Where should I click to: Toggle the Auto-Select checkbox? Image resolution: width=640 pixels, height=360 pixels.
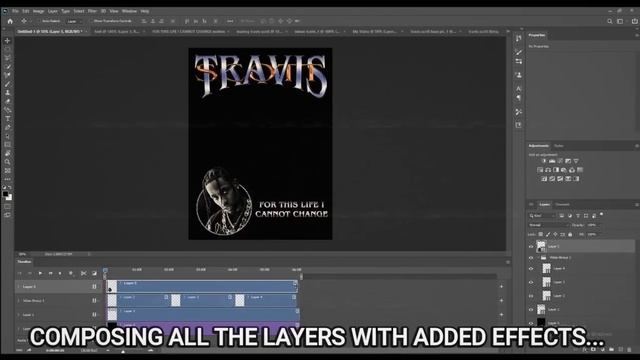(x=40, y=21)
